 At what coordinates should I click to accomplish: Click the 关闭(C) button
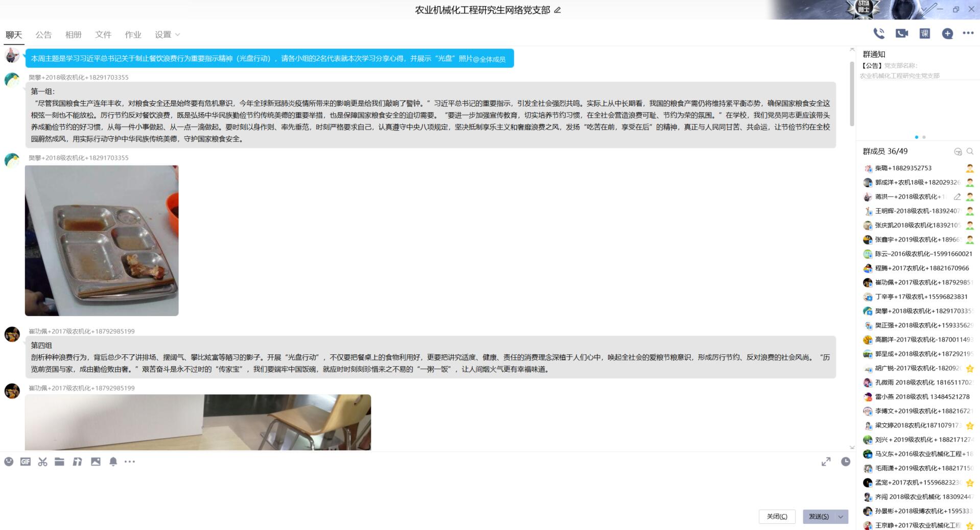coord(777,517)
